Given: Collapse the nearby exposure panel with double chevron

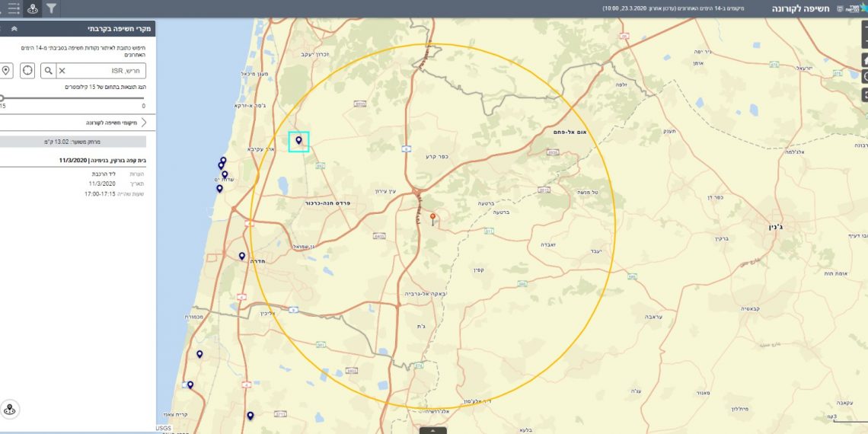Looking at the screenshot, I should tap(14, 28).
